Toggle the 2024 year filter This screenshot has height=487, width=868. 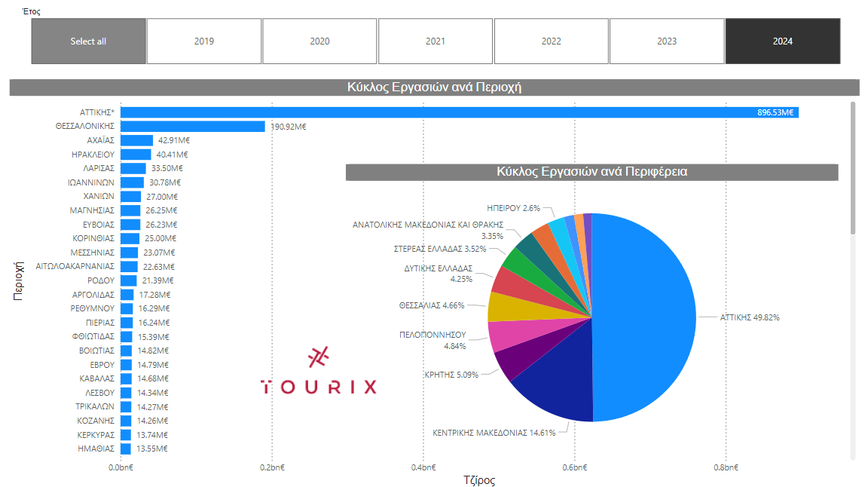pos(782,41)
